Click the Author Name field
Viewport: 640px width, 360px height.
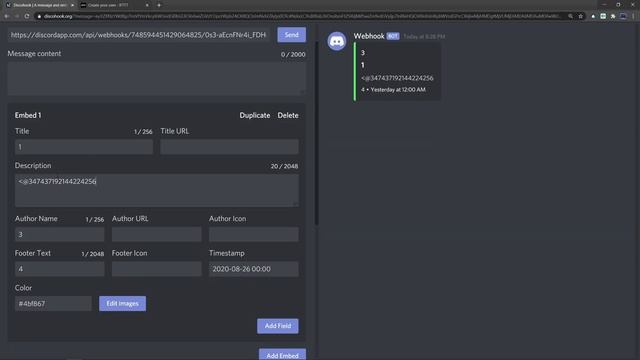click(60, 234)
